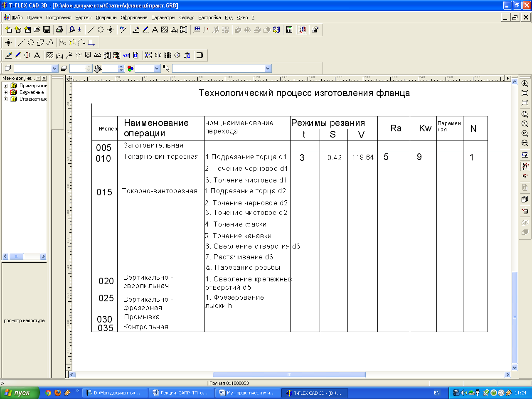This screenshot has width=532, height=399.
Task: Open the Сервис menu
Action: [187, 17]
